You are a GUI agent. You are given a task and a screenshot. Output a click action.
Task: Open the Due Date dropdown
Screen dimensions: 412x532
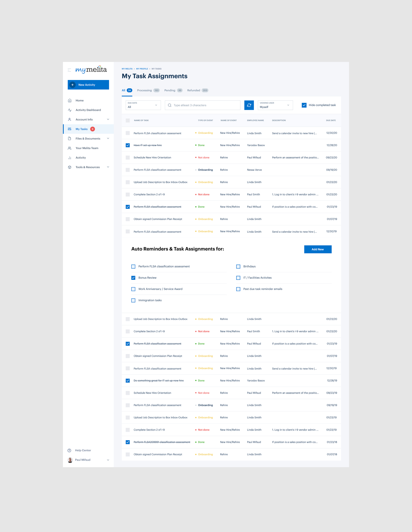pyautogui.click(x=143, y=105)
